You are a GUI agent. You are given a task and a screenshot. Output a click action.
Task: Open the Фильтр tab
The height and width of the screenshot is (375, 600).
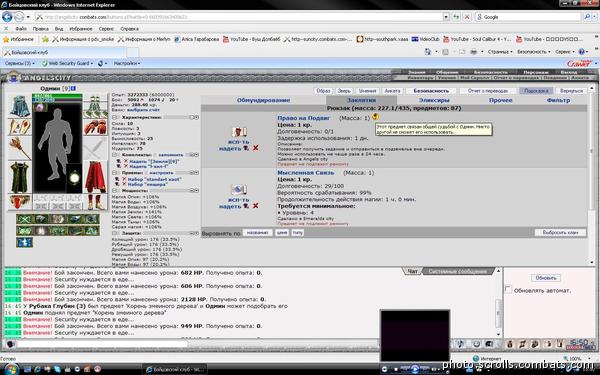click(558, 100)
